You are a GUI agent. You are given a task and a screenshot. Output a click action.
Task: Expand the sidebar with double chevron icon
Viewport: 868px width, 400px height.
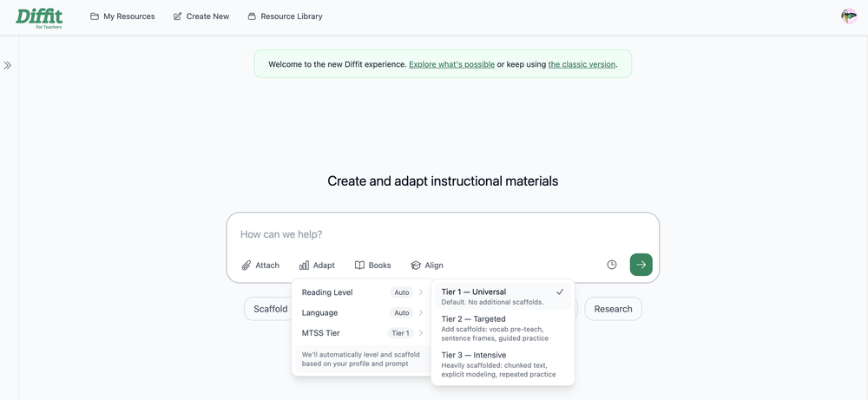[x=7, y=65]
